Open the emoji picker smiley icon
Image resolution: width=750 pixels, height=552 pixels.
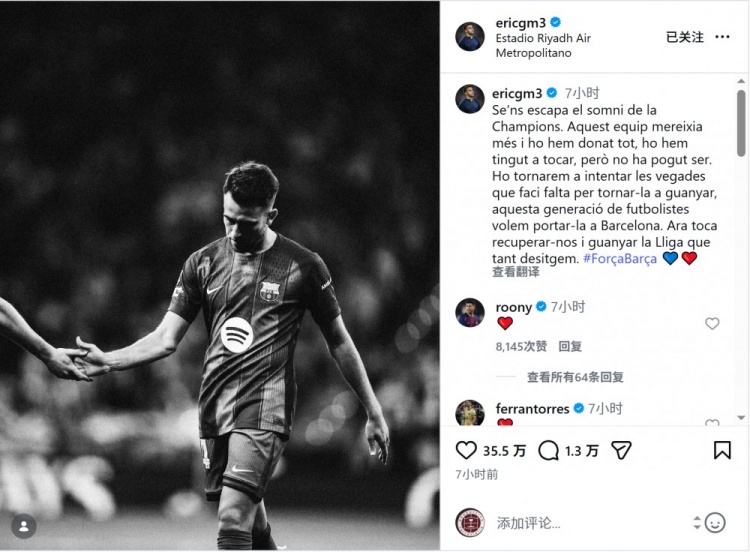click(x=715, y=522)
